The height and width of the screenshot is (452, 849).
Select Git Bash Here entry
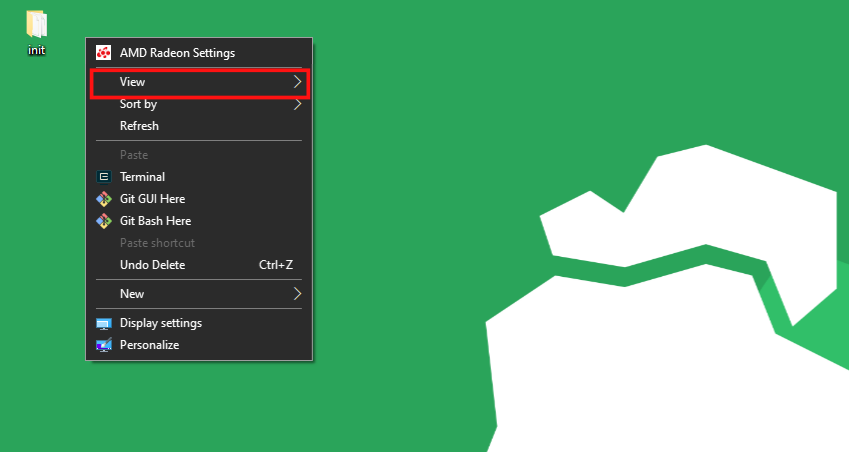(x=199, y=221)
